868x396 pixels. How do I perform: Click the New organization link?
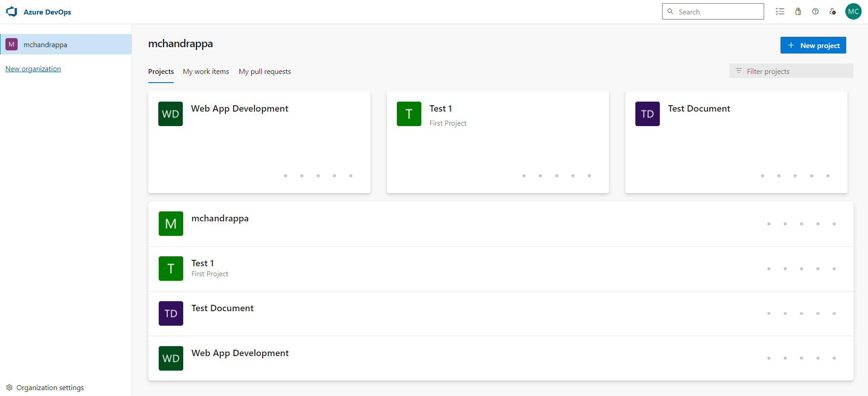coord(33,69)
